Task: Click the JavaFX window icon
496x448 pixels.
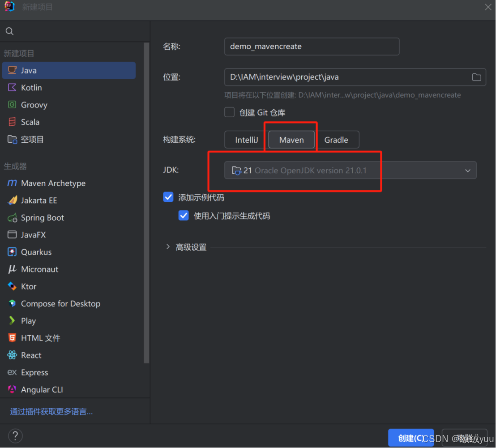Action: (x=12, y=235)
